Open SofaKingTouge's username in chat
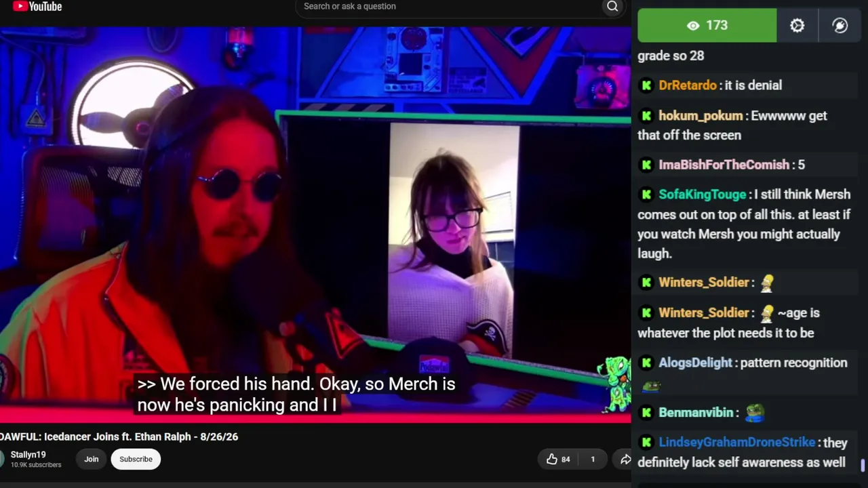This screenshot has height=488, width=868. pos(703,195)
